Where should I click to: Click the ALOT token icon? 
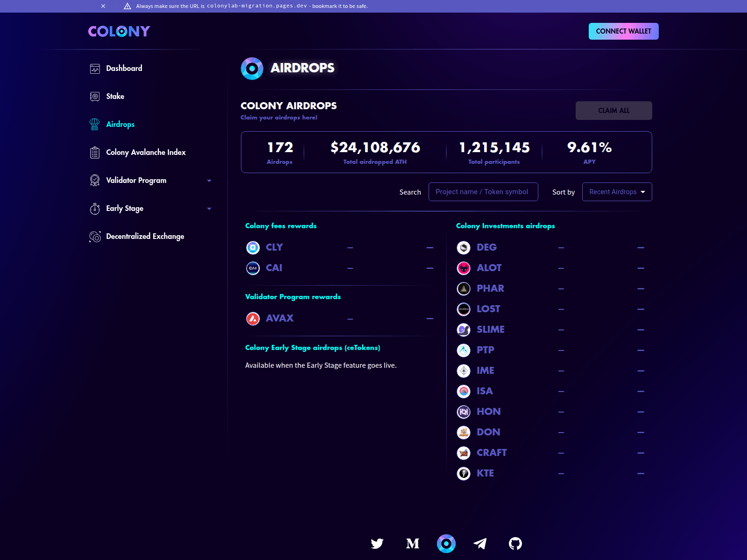pos(464,268)
